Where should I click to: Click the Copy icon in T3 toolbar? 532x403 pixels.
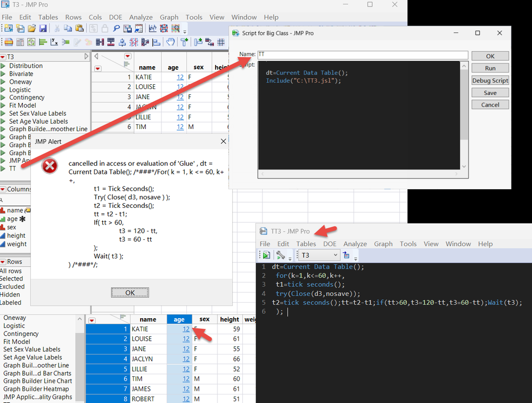pyautogui.click(x=68, y=28)
